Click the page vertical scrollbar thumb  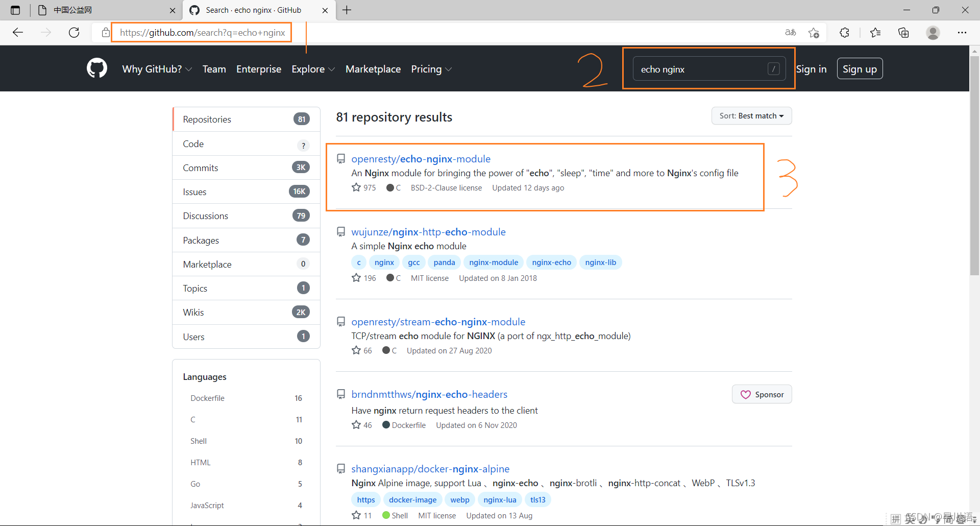coord(974,166)
